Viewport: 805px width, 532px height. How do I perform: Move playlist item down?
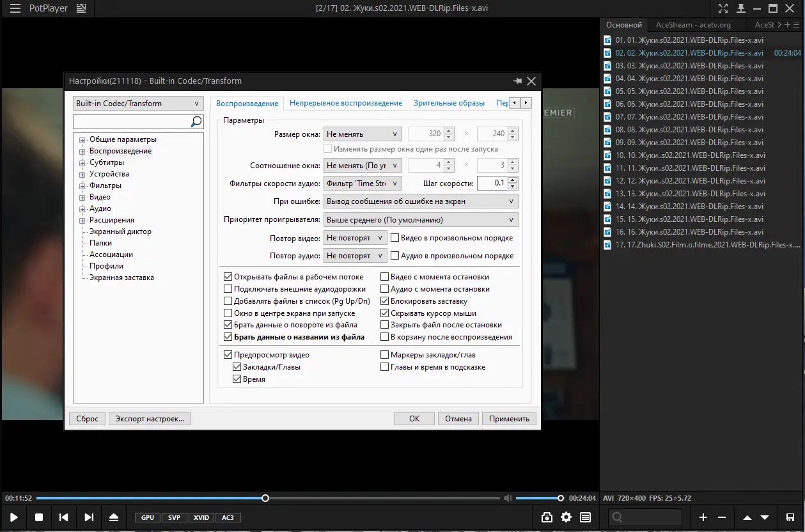point(765,517)
